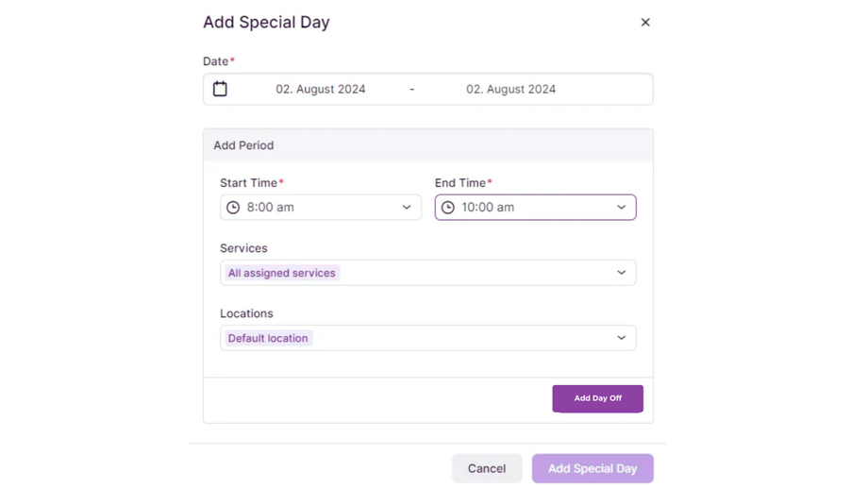Open the Locations dropdown chevron
The height and width of the screenshot is (488, 868).
pyautogui.click(x=621, y=338)
